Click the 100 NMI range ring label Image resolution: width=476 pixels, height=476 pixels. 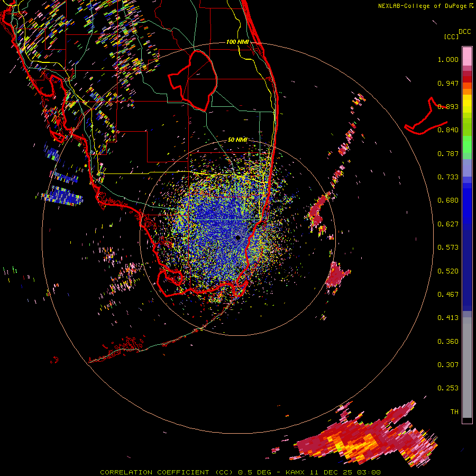pos(237,42)
